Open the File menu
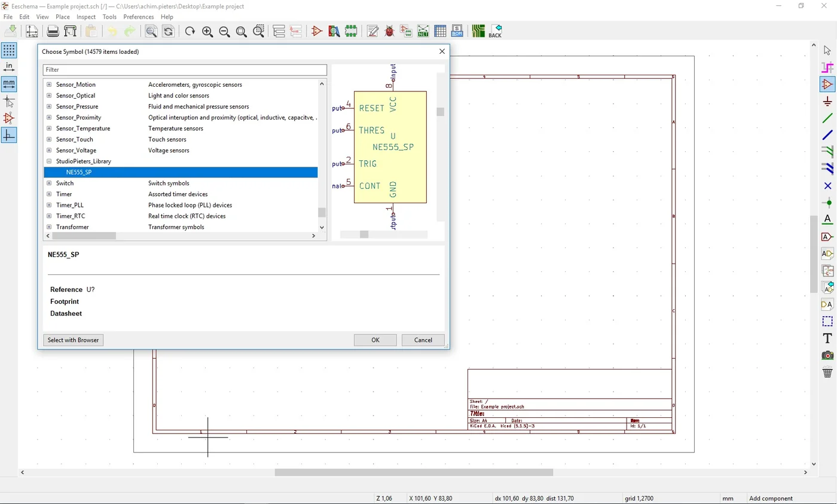 pyautogui.click(x=8, y=17)
